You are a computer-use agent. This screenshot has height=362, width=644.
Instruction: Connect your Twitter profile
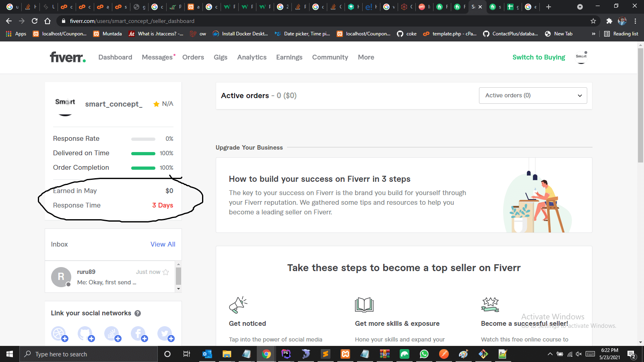click(x=165, y=334)
